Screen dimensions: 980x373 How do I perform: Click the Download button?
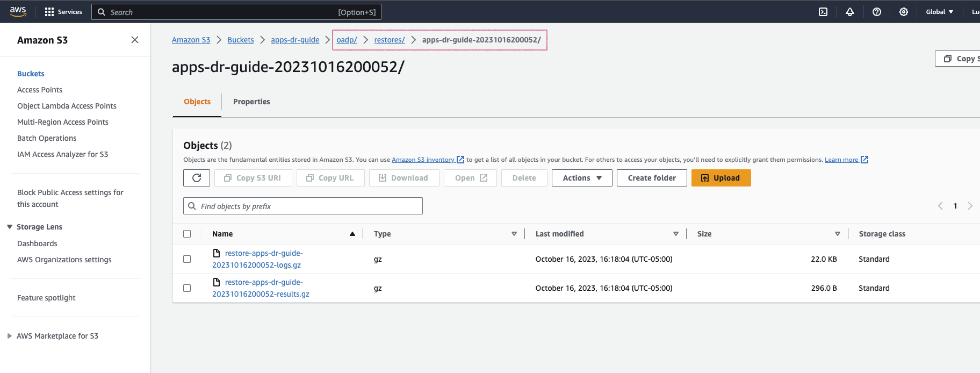404,178
